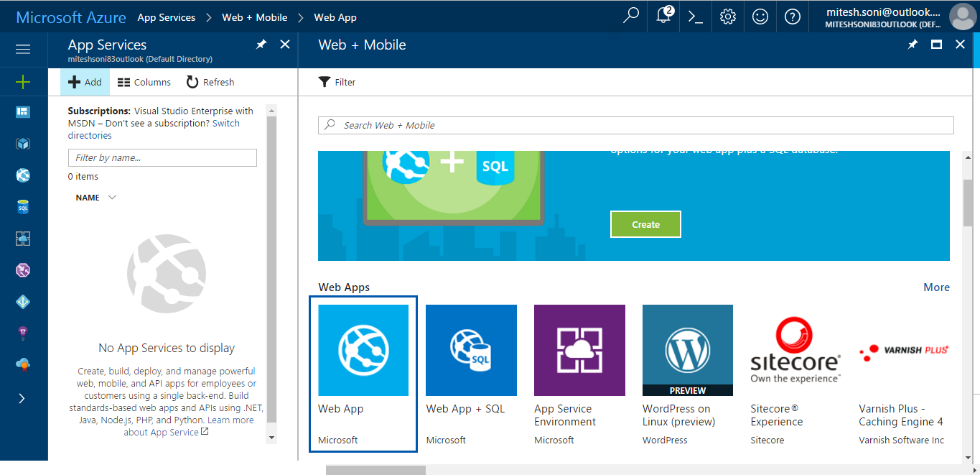This screenshot has height=475, width=980.
Task: Select the Web App + SQL tile
Action: [471, 374]
